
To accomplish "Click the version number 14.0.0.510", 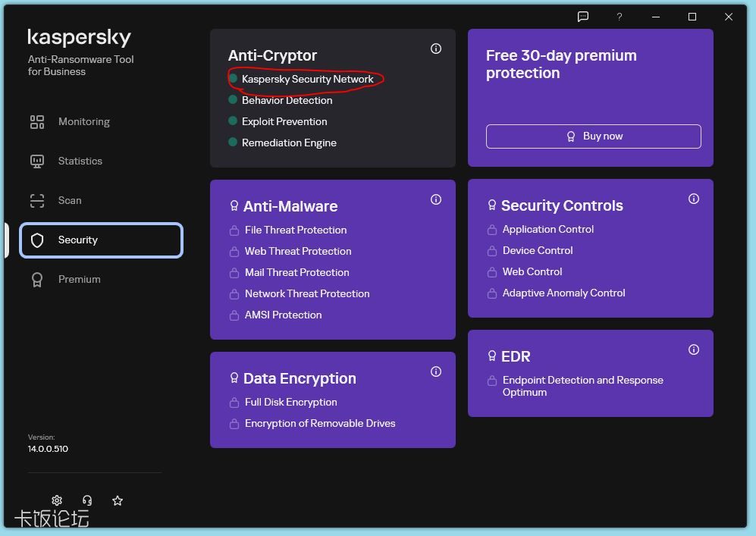I will [x=48, y=449].
